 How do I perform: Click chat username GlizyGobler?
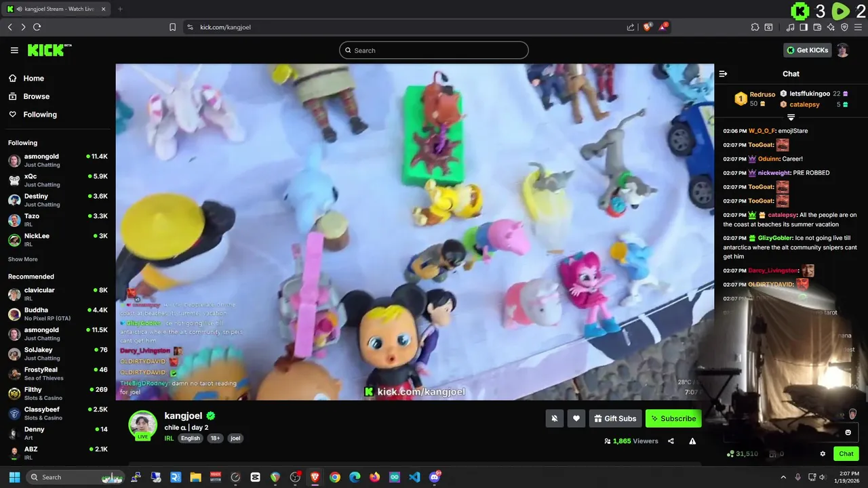click(x=775, y=238)
